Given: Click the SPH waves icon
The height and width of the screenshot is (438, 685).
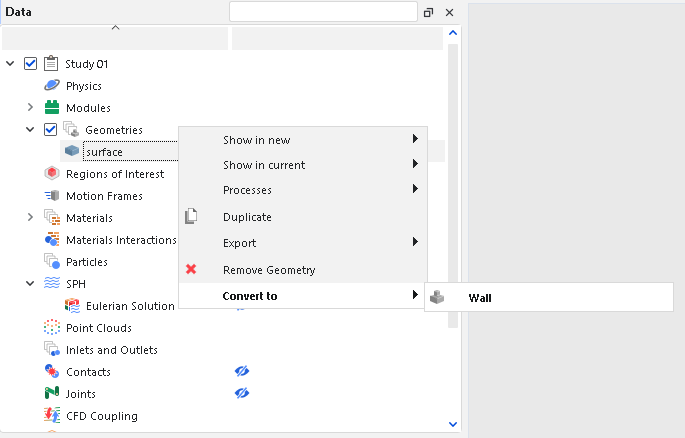Looking at the screenshot, I should [52, 284].
